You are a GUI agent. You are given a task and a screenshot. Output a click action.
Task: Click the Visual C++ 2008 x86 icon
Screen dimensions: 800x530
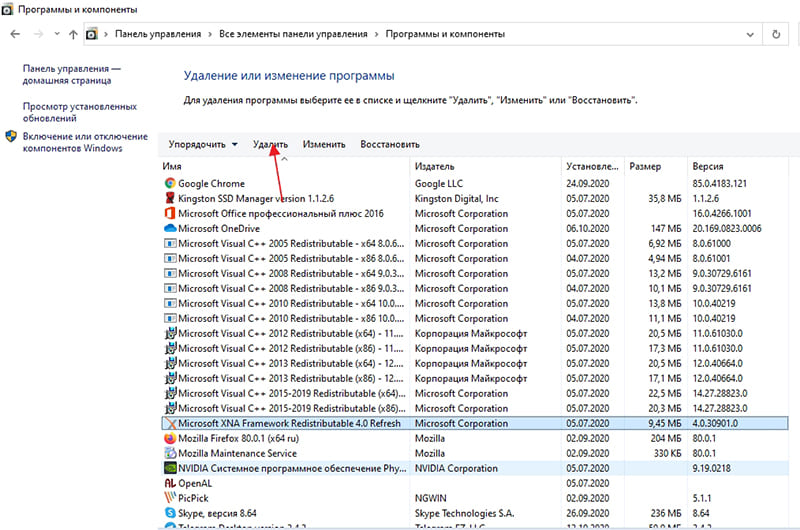click(x=170, y=288)
